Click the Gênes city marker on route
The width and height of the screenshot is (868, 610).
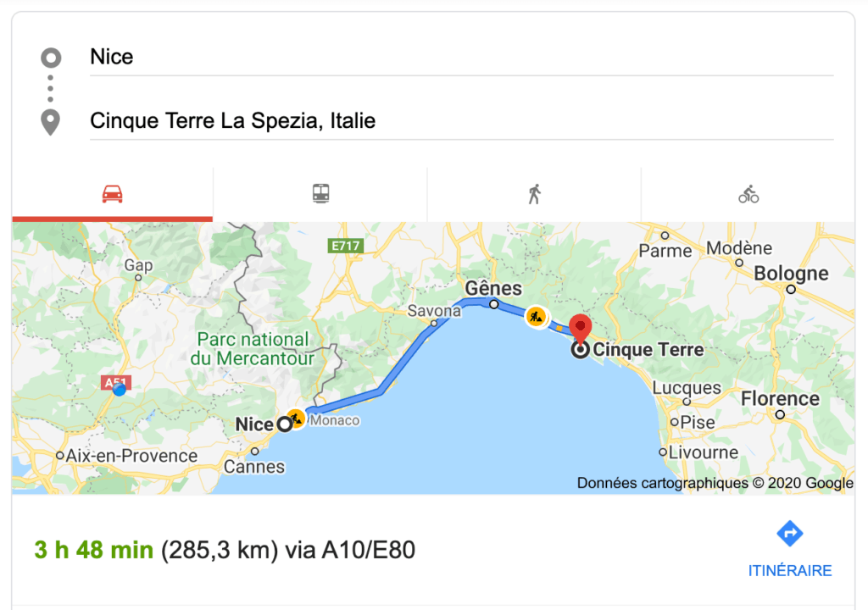494,304
